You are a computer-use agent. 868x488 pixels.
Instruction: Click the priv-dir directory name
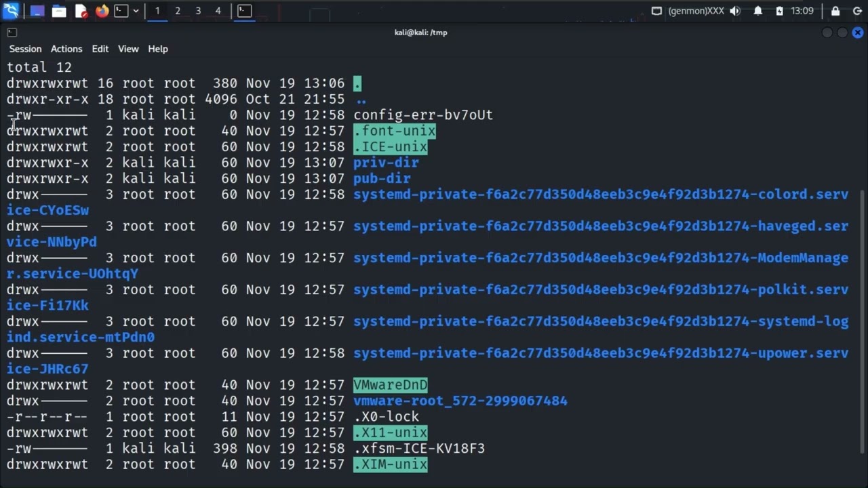click(x=386, y=163)
